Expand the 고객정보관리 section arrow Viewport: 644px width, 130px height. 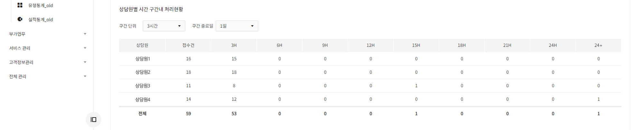coord(85,62)
